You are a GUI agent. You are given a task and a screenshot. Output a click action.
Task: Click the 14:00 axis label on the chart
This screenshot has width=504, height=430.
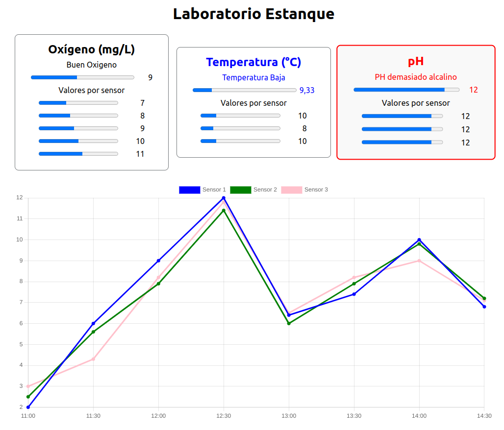pyautogui.click(x=419, y=416)
